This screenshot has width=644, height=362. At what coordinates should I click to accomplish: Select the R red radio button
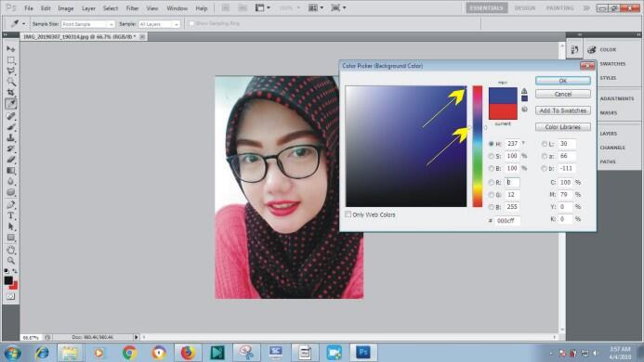pos(491,182)
